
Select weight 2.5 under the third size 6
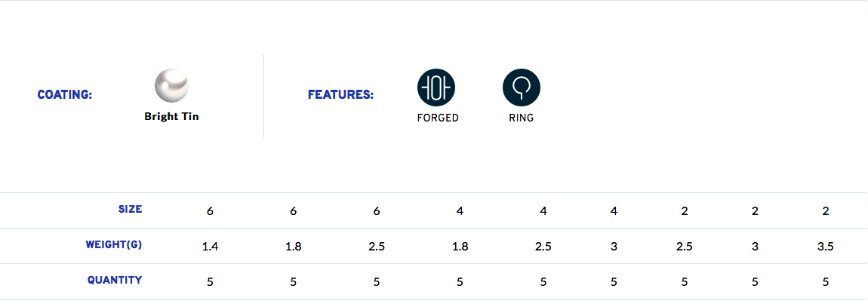click(377, 247)
